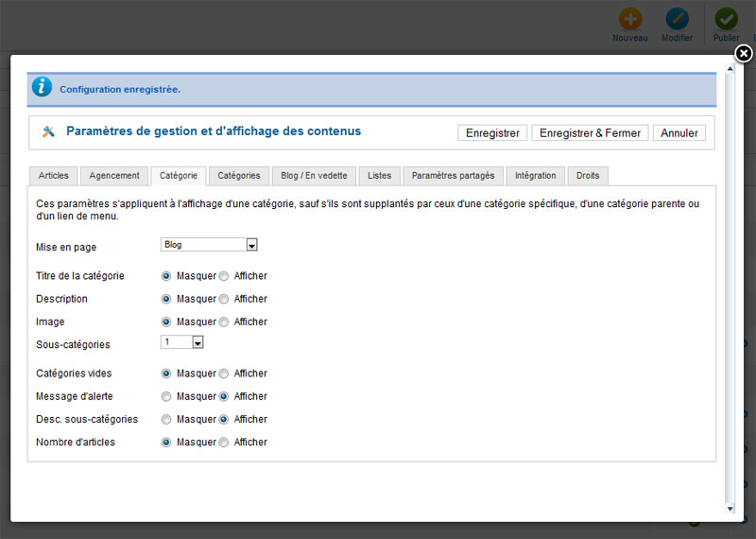Click the Nouveau toolbar icon
The height and width of the screenshot is (539, 756).
[x=629, y=19]
